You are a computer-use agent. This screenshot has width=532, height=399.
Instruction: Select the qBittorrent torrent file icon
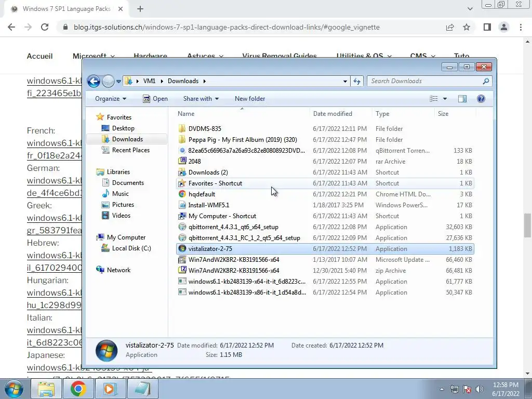[x=182, y=150]
